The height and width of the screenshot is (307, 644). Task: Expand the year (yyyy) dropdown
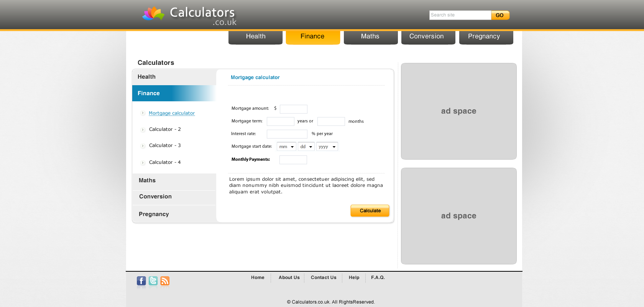click(327, 147)
